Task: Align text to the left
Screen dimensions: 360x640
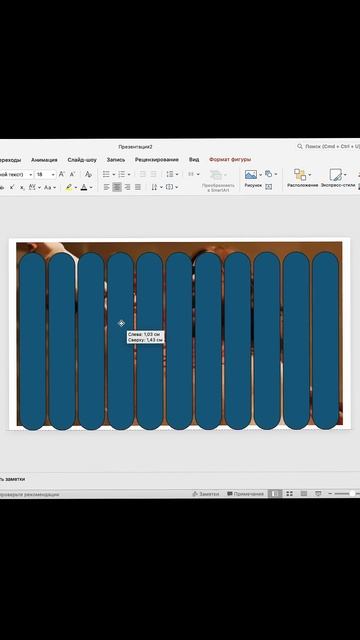Action: [107, 187]
